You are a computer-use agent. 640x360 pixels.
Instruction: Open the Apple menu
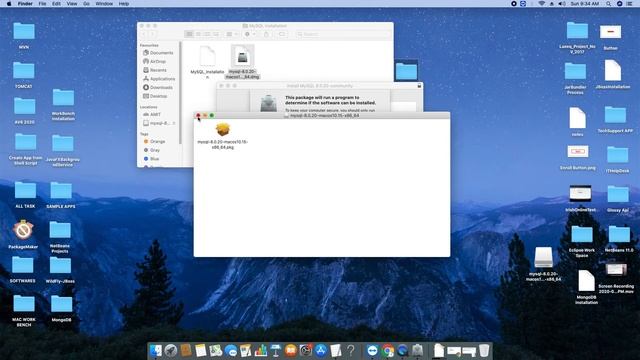coord(9,4)
